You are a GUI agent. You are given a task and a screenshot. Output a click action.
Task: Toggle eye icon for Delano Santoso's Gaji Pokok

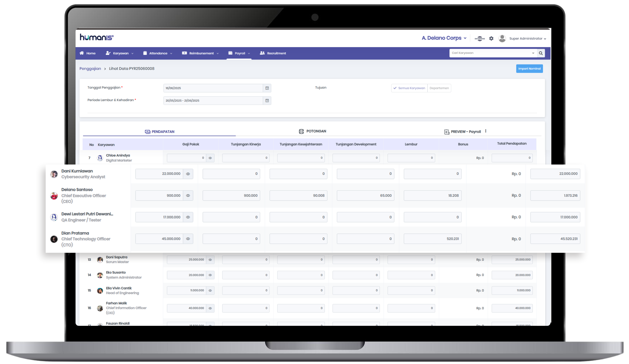[188, 195]
